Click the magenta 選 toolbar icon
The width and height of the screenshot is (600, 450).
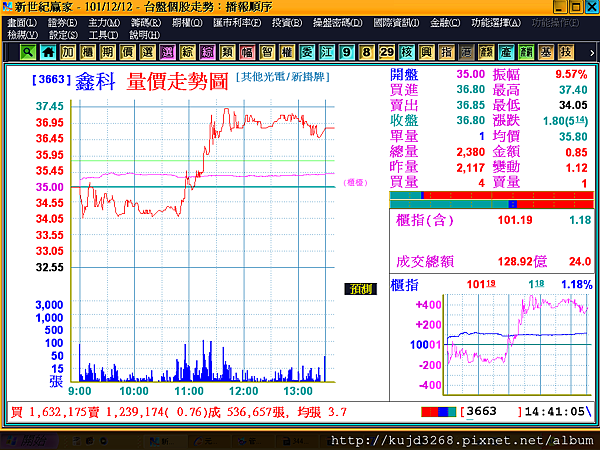[167, 52]
